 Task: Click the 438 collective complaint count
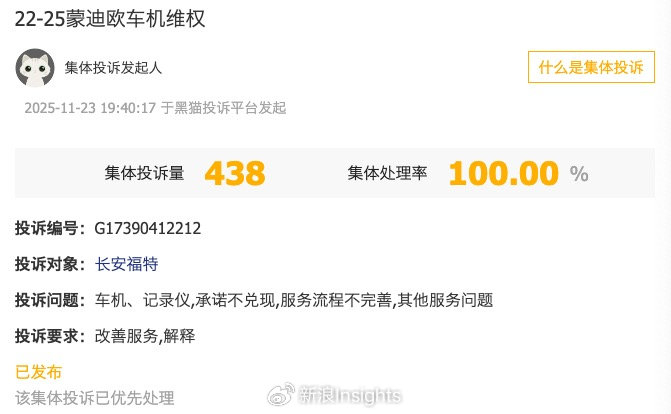pyautogui.click(x=235, y=173)
